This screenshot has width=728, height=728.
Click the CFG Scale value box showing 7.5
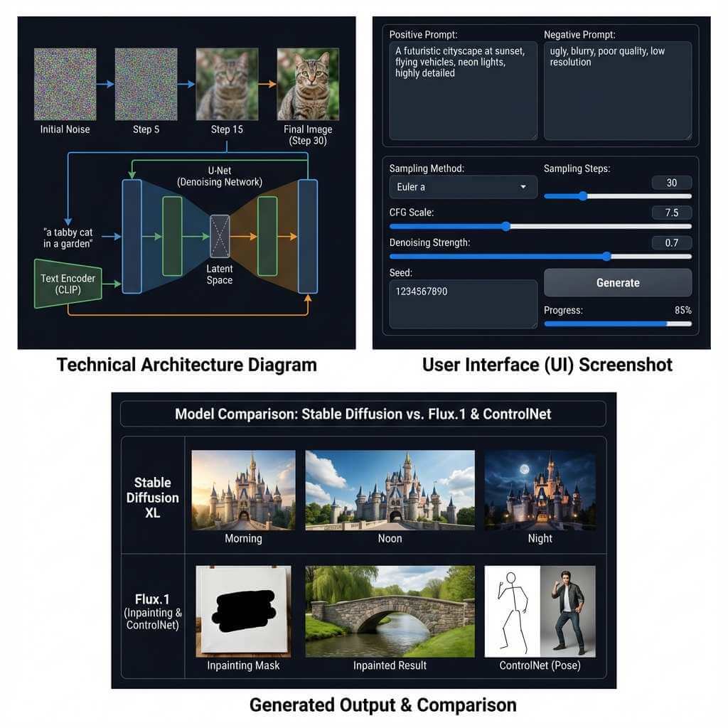671,212
